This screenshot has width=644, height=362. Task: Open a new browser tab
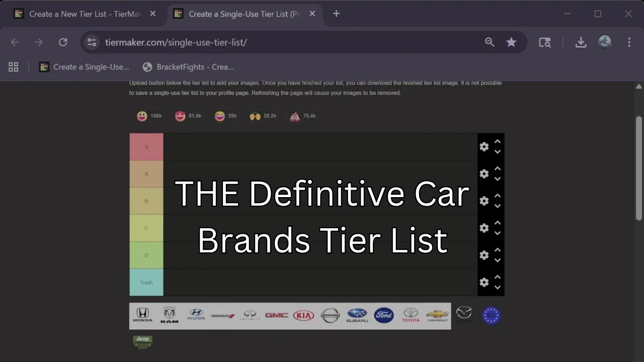click(x=337, y=14)
